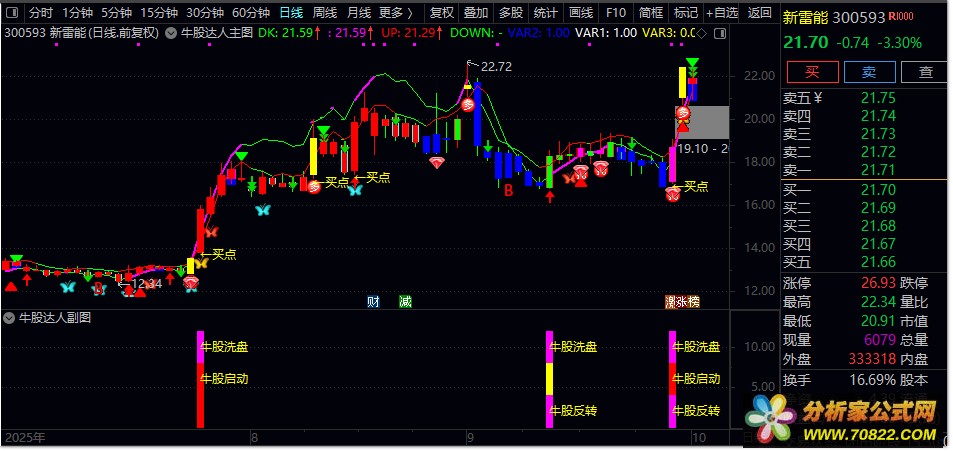The image size is (953, 451).
Task: Click the 卖一 ask price 21.71
Action: (878, 171)
